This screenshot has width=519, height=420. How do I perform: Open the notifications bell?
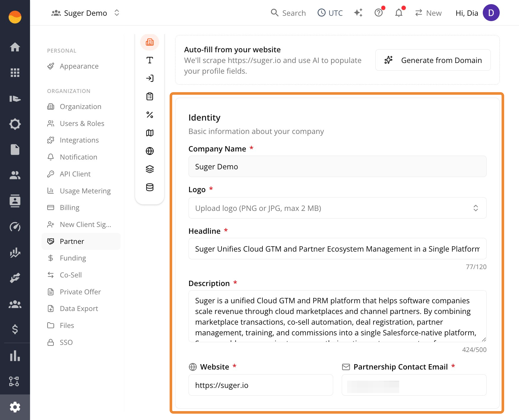399,13
